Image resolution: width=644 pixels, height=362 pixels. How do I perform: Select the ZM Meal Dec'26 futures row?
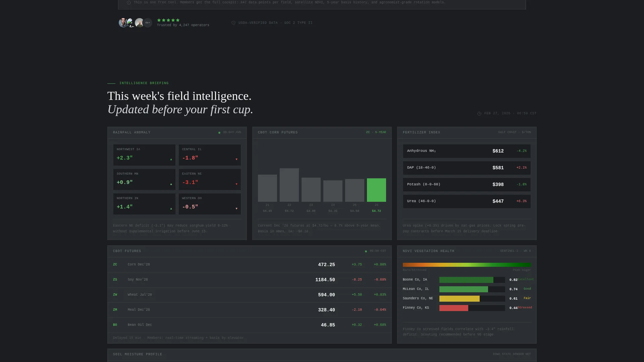pos(250,310)
